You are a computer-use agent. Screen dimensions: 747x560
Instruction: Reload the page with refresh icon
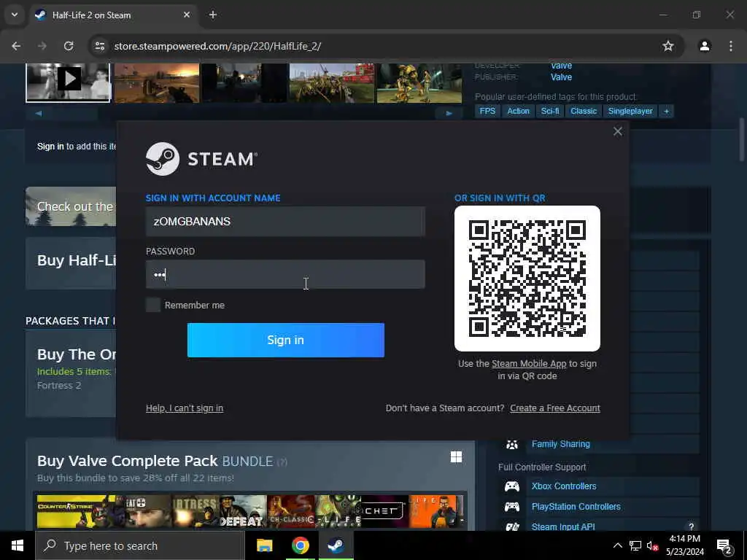[x=69, y=46]
